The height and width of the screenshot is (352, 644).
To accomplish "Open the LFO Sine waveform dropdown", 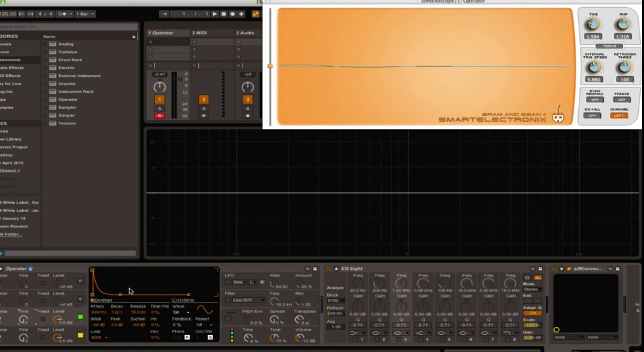I will point(240,282).
